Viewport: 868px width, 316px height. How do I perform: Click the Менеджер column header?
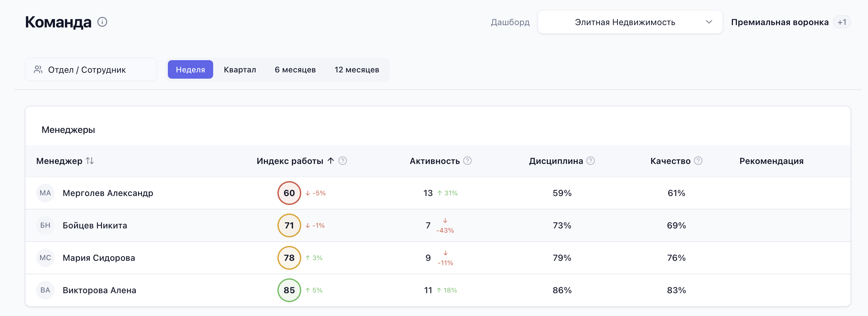tap(59, 161)
